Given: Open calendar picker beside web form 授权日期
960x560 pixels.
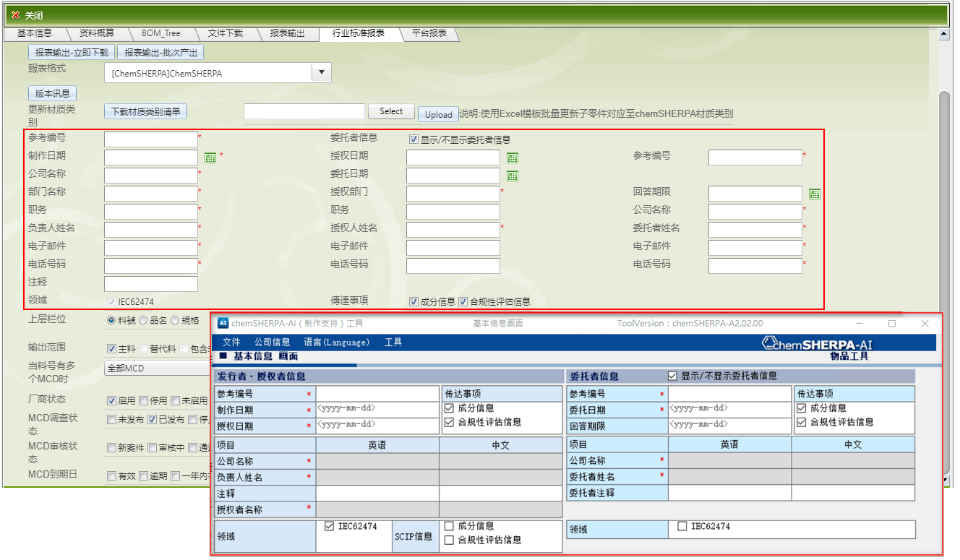Looking at the screenshot, I should point(513,158).
